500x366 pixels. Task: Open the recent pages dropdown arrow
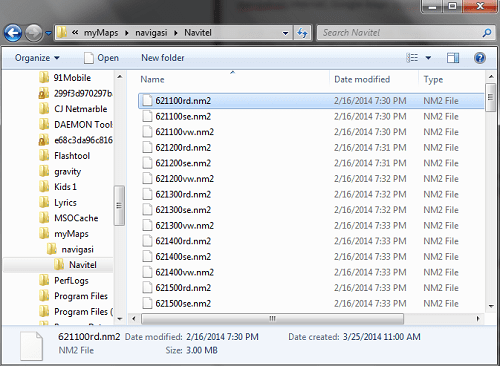tap(48, 33)
